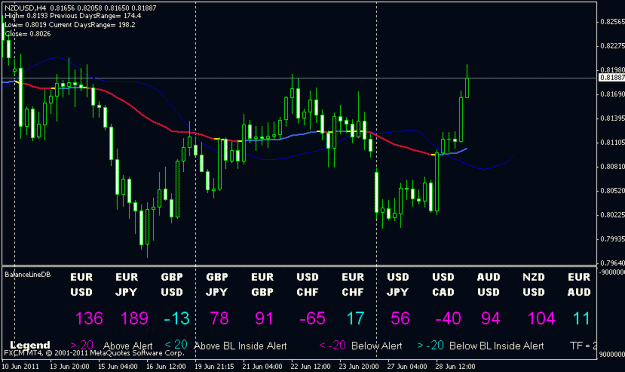Click the Below BL Inside Alert legend text

point(497,346)
